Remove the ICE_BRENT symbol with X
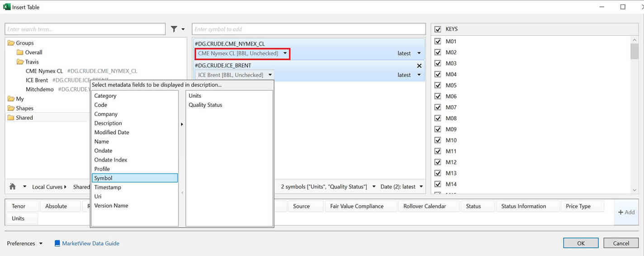The height and width of the screenshot is (256, 644). (x=419, y=66)
